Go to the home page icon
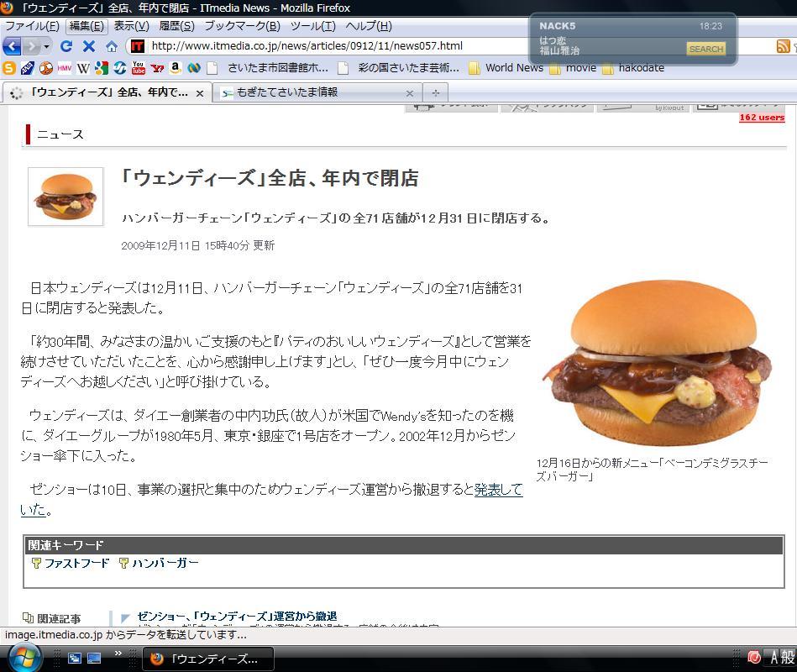The height and width of the screenshot is (672, 797). [112, 46]
